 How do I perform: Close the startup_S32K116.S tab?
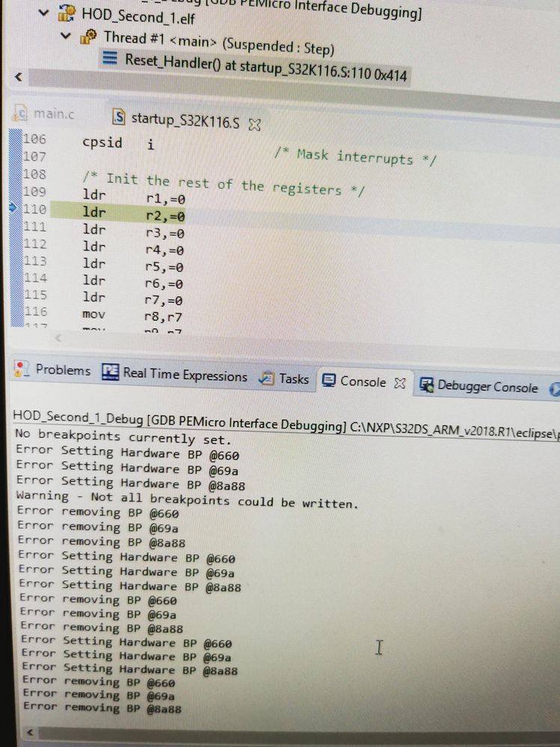pos(255,125)
